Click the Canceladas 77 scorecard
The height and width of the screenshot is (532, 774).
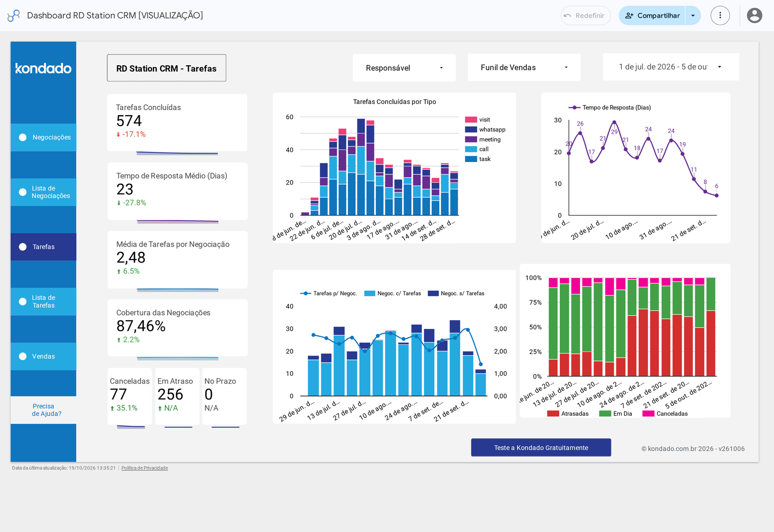(x=130, y=397)
